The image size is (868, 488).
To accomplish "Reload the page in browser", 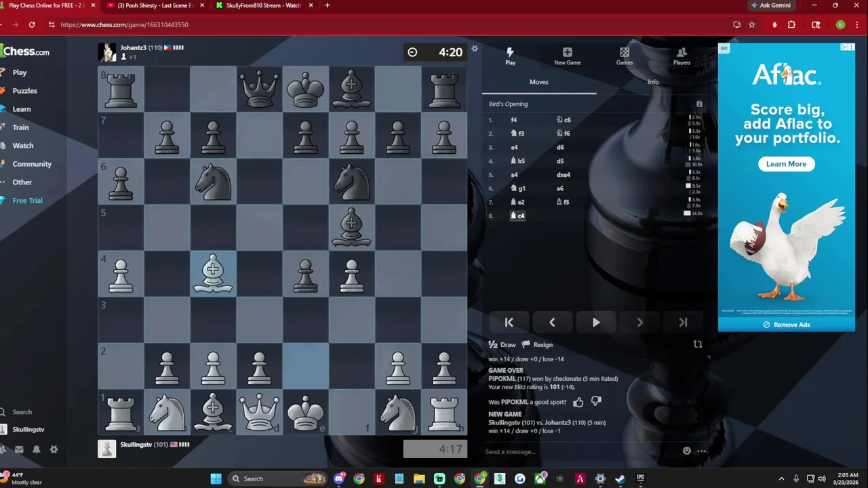I will pyautogui.click(x=32, y=24).
